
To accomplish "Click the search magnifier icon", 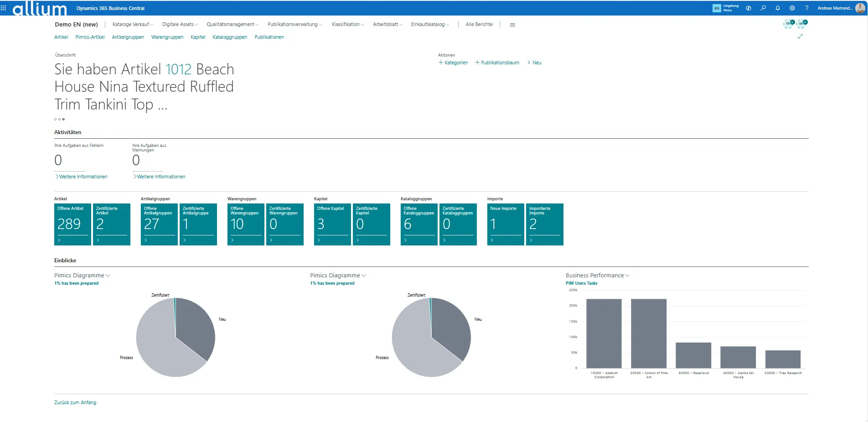I will 763,8.
